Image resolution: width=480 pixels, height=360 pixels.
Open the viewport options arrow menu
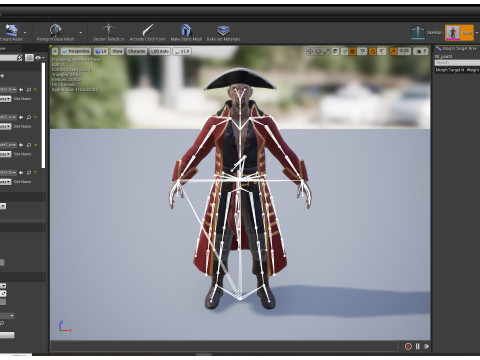point(55,51)
